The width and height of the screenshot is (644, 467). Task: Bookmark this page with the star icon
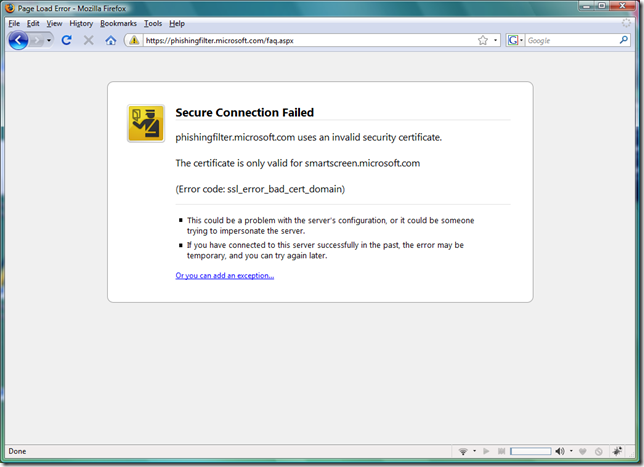pos(483,40)
